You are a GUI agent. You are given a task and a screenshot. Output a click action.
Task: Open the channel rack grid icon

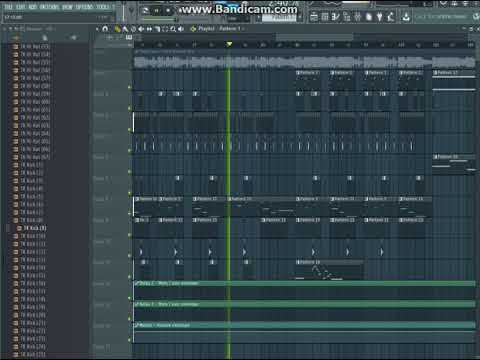coord(325,17)
